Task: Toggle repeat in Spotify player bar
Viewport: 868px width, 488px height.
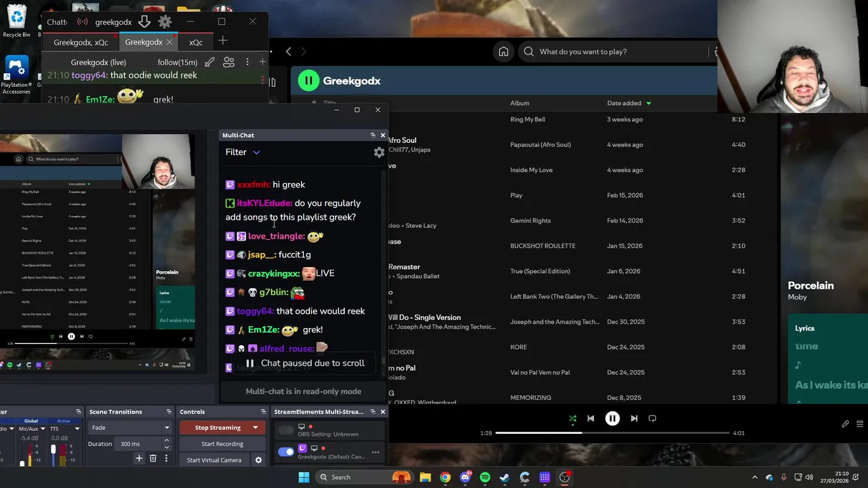Action: [x=652, y=419]
